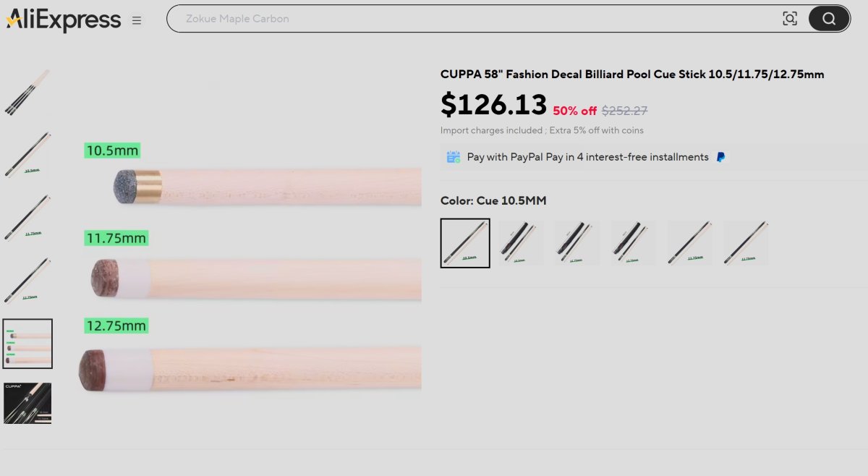The width and height of the screenshot is (868, 476).
Task: Show the 10.5mm cue gallery thumbnail
Action: [x=27, y=155]
